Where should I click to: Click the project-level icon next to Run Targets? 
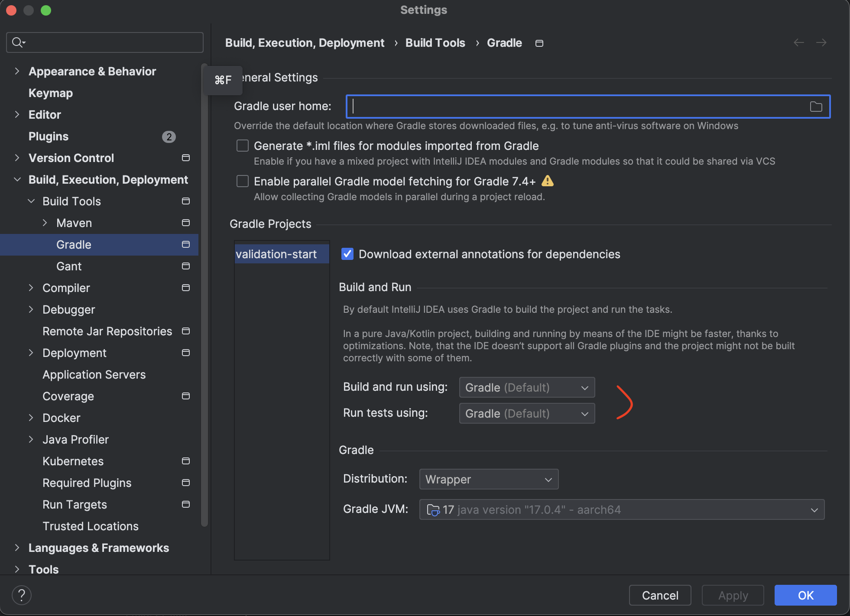tap(186, 504)
